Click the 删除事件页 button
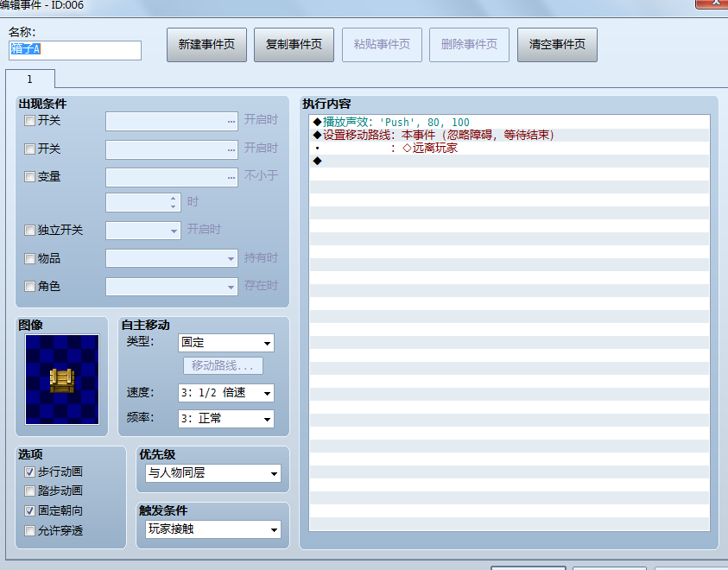 click(x=469, y=45)
